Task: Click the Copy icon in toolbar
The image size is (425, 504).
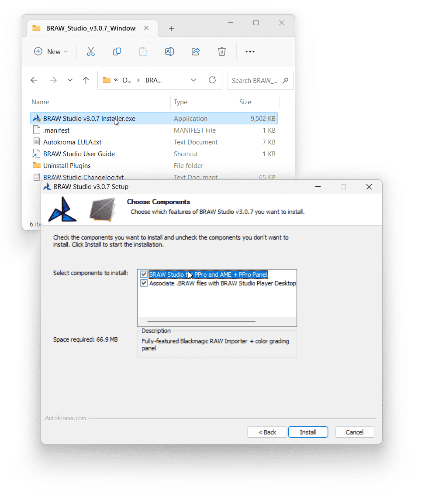Action: pyautogui.click(x=117, y=51)
